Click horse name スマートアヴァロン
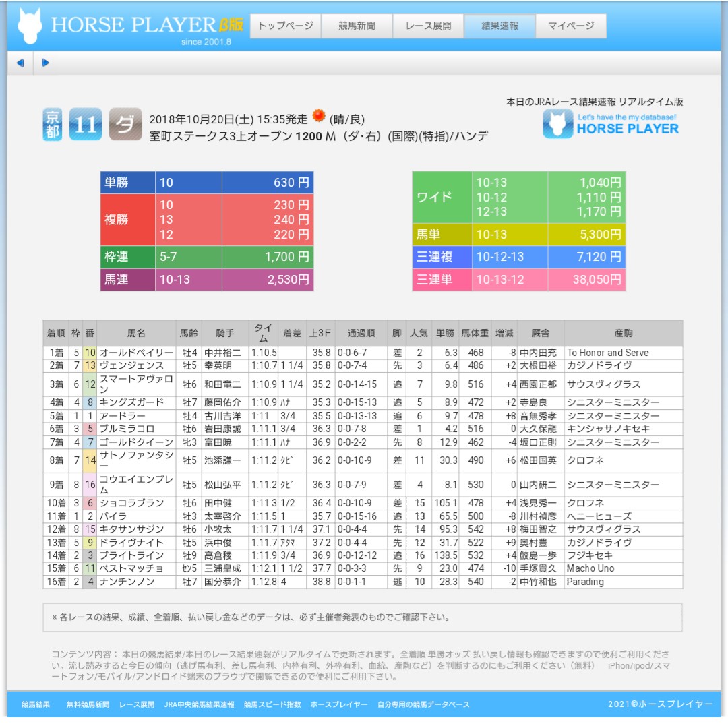 pos(136,384)
